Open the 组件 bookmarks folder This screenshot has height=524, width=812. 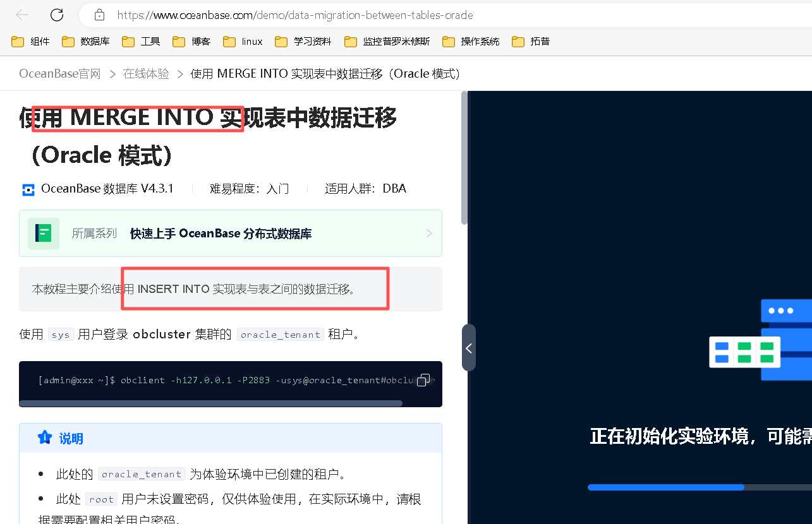click(30, 42)
